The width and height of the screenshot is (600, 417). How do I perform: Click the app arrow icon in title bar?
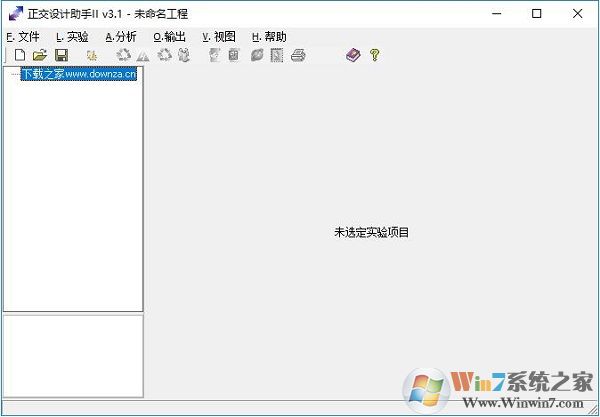click(16, 14)
